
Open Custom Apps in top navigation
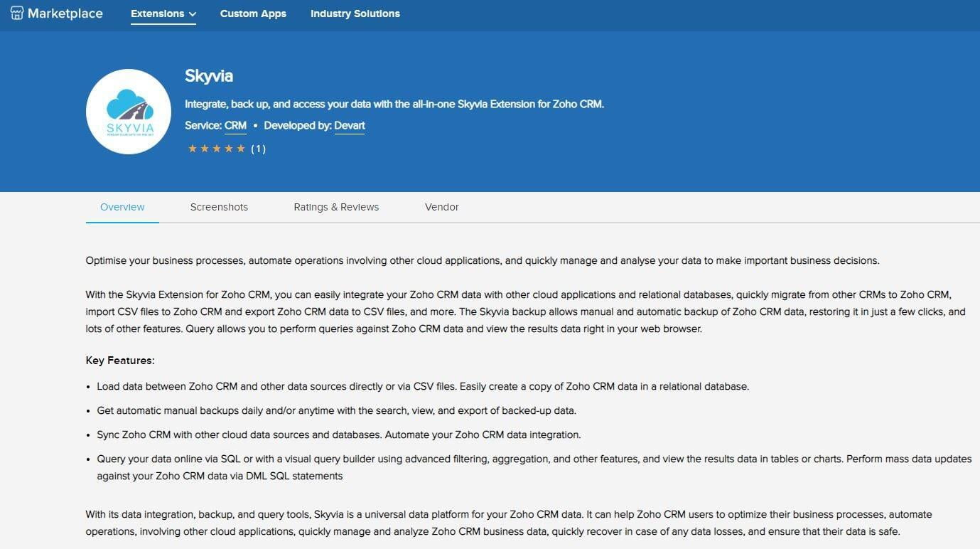[x=253, y=14]
